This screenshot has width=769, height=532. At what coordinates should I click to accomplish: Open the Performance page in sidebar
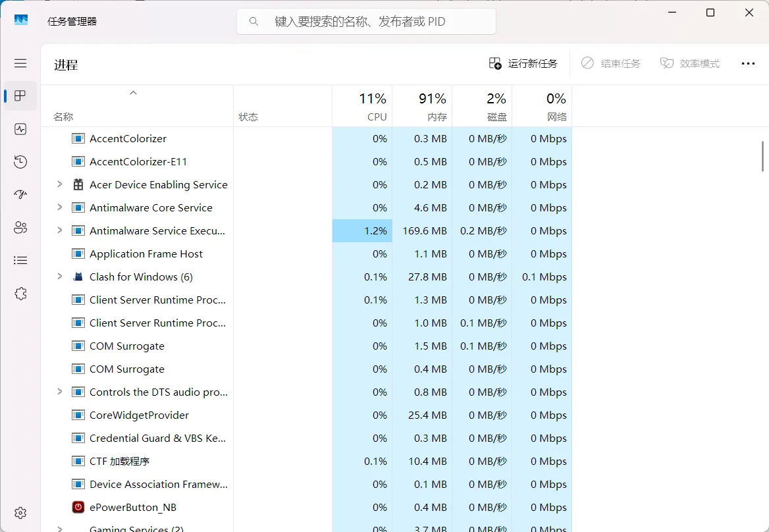[20, 129]
